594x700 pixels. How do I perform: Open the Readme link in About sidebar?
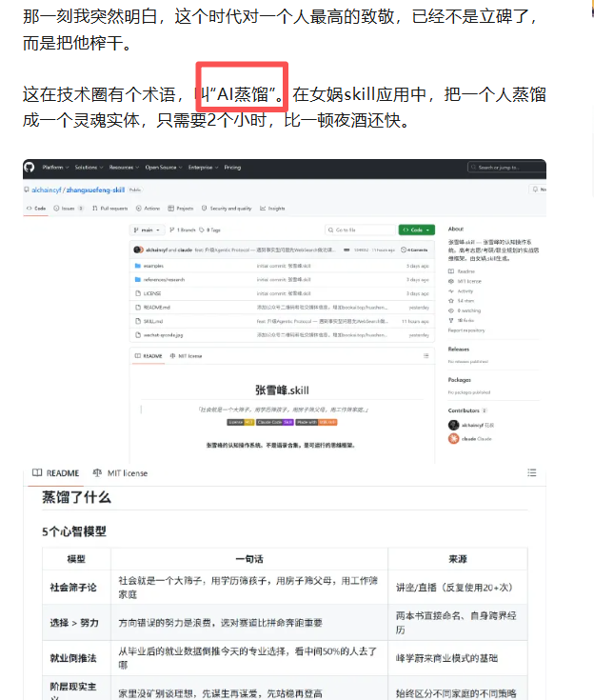point(462,271)
